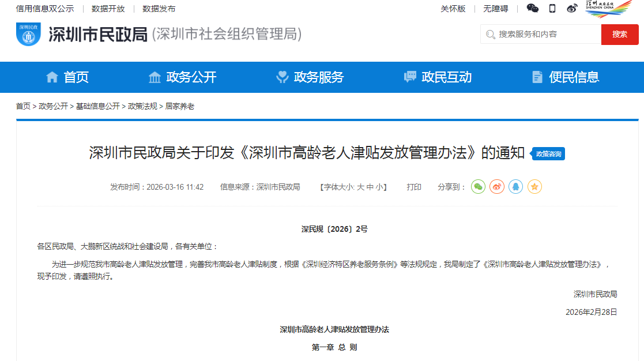Screen dimensions: 644x361
Task: Click the salutation line 各区民政局、大鹏新区
Action: coord(127,246)
